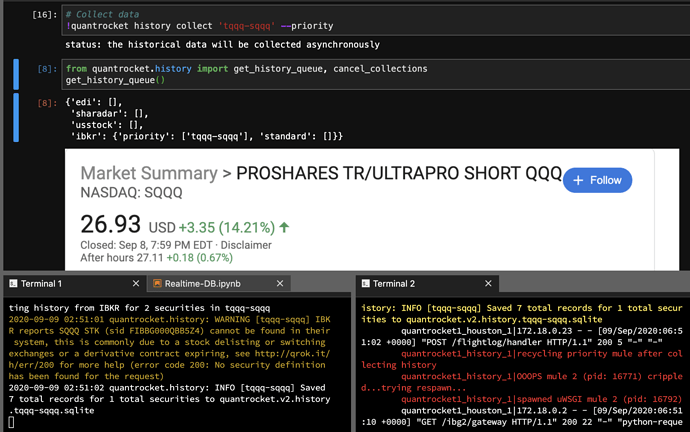Click the status output asynchronously message
The height and width of the screenshot is (432, 690).
222,44
